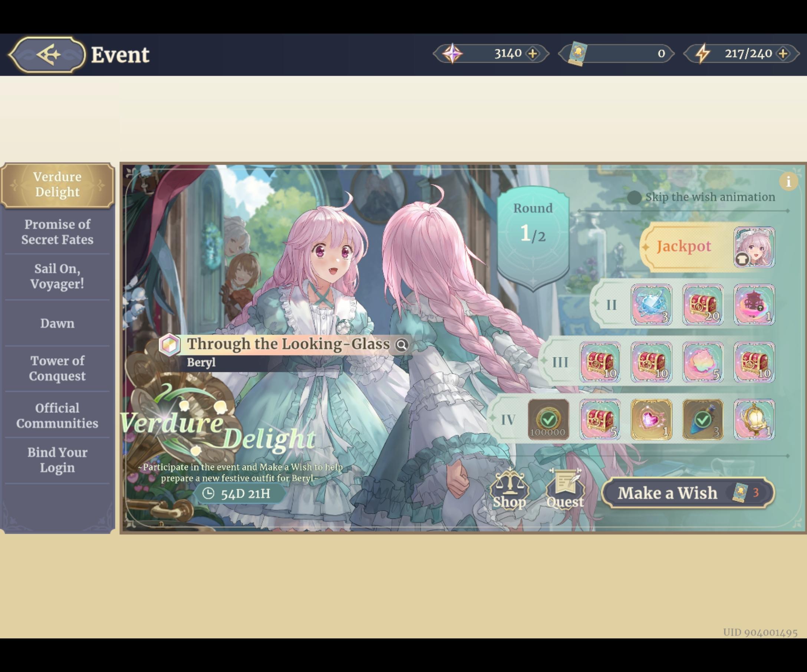Add stamina with plus next to 217/240
The width and height of the screenshot is (807, 672).
pos(783,54)
